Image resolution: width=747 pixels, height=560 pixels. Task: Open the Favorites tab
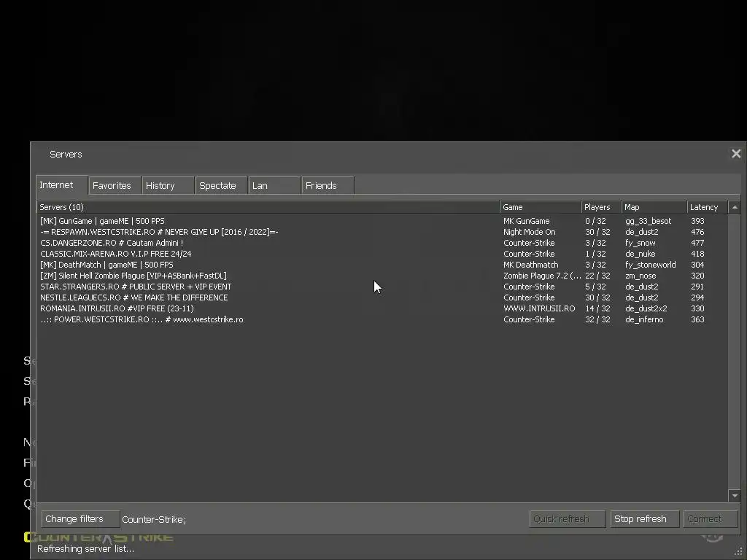coord(115,186)
